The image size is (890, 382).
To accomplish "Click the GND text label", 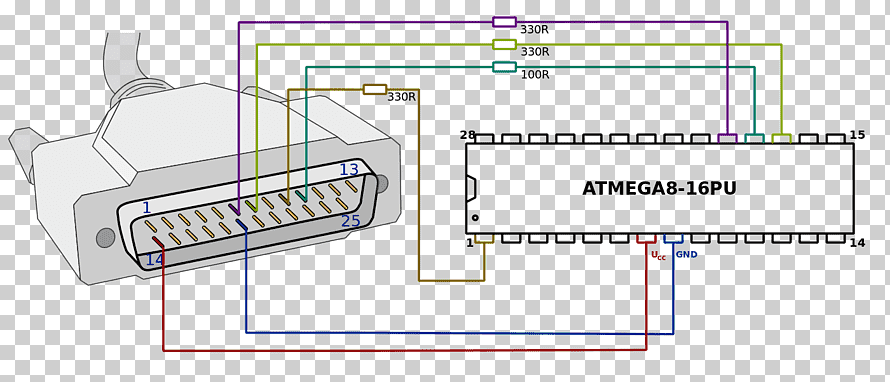I will click(x=686, y=255).
